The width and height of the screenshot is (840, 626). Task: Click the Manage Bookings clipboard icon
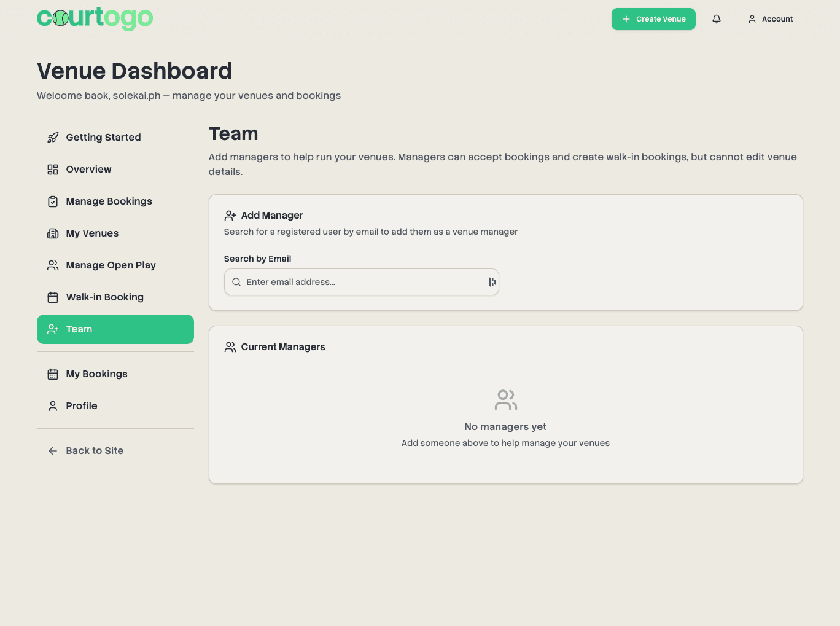click(x=53, y=201)
